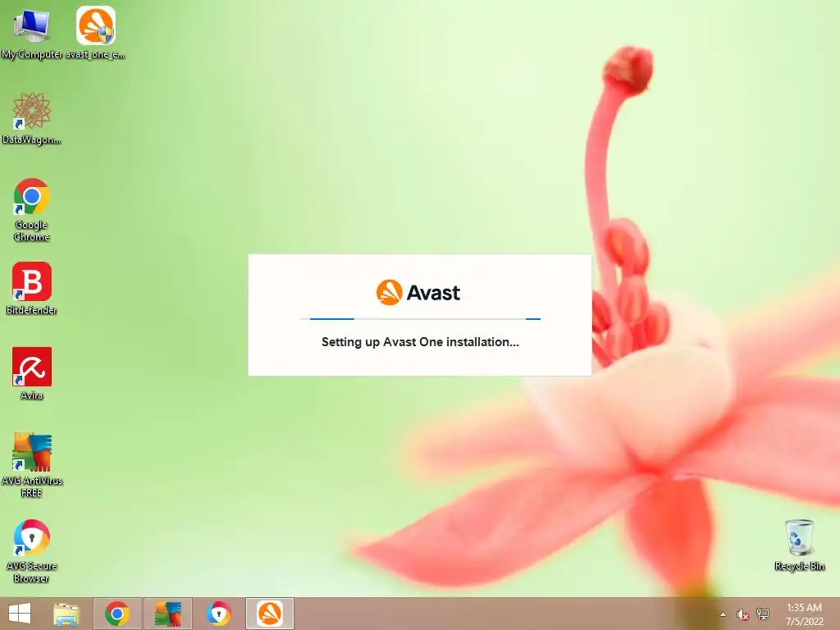This screenshot has height=630, width=840.
Task: Open AVG Secure Browser from the taskbar
Action: (219, 614)
